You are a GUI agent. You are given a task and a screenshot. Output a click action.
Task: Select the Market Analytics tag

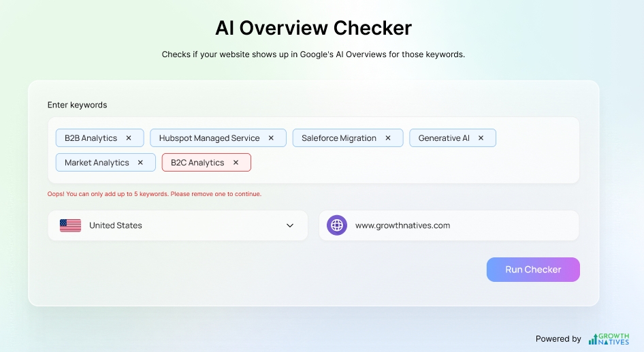(106, 163)
